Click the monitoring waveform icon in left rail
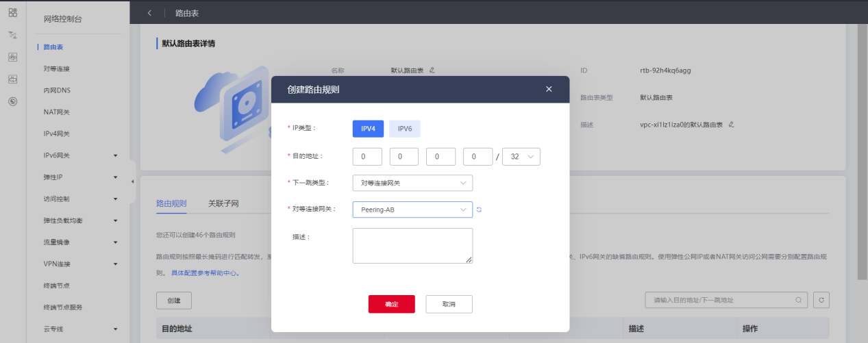The width and height of the screenshot is (868, 343). pos(12,57)
